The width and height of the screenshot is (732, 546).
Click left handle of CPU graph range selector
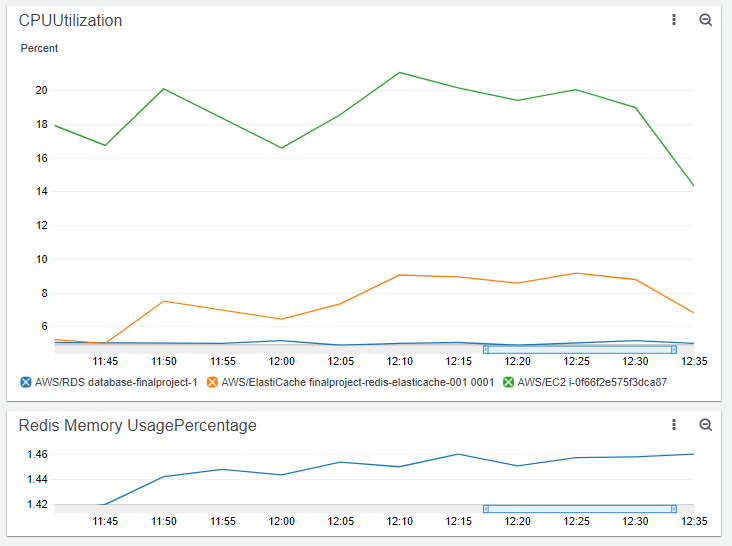[486, 350]
